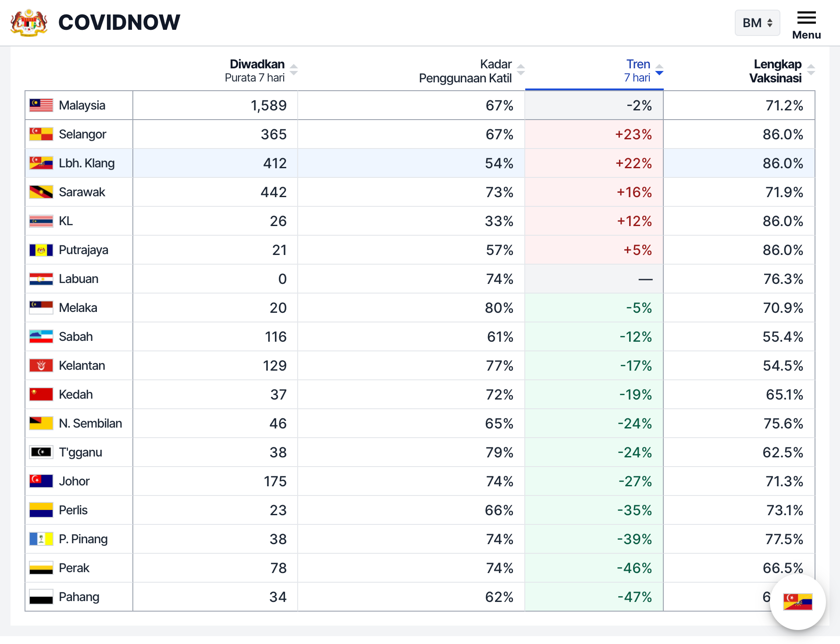
Task: Click the Malaysia coat of arms logo
Action: click(x=29, y=22)
